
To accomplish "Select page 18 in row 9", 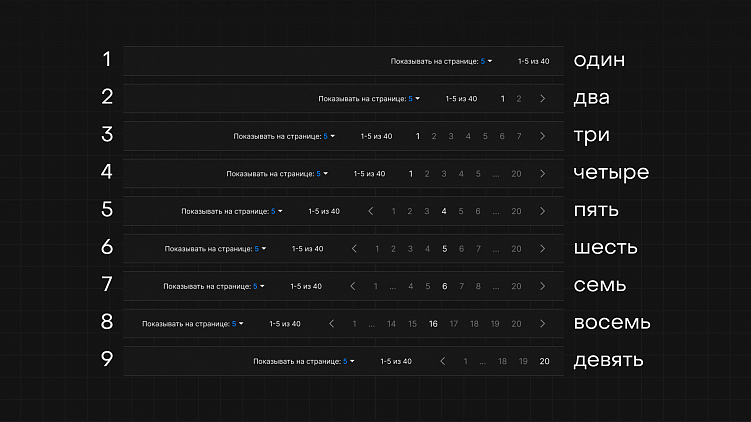I will point(502,361).
